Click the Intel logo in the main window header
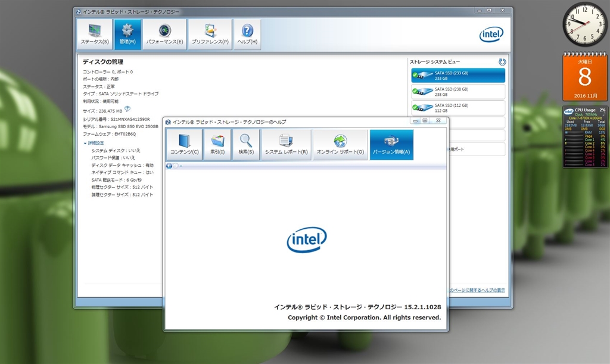Image resolution: width=610 pixels, height=364 pixels. click(491, 35)
